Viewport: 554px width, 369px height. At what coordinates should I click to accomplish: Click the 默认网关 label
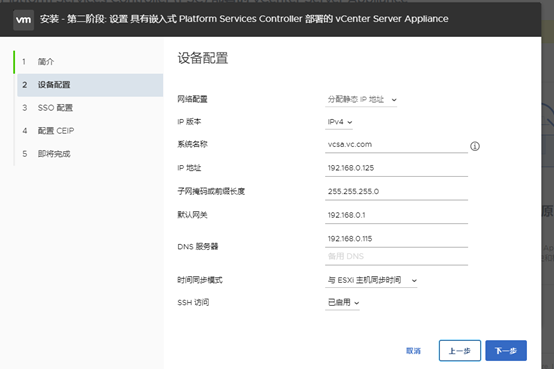[x=192, y=215]
